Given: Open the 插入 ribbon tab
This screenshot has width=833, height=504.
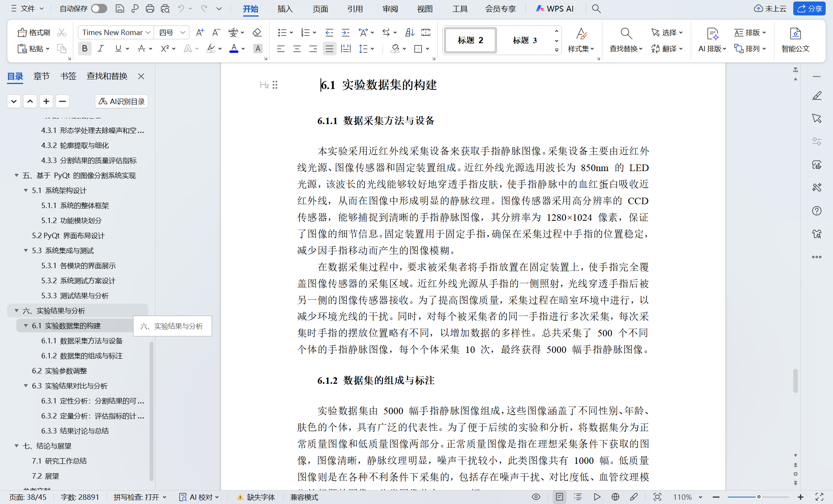Looking at the screenshot, I should tap(285, 8).
